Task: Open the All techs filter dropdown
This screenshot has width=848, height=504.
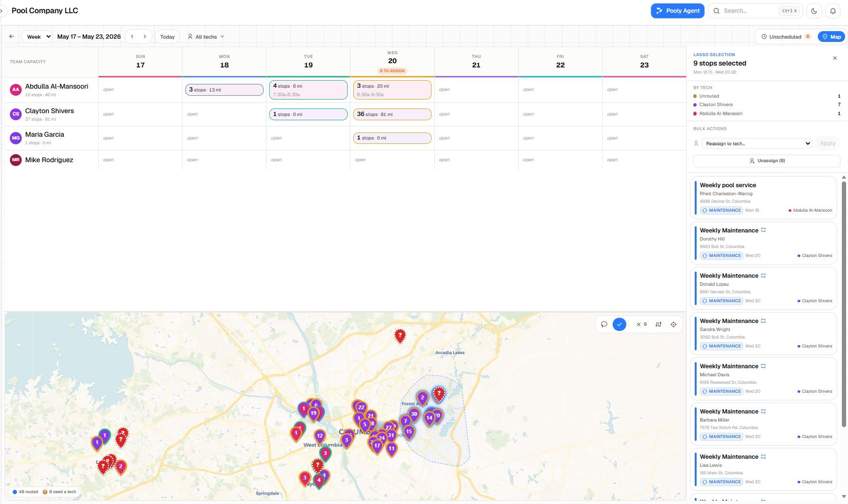Action: (206, 36)
